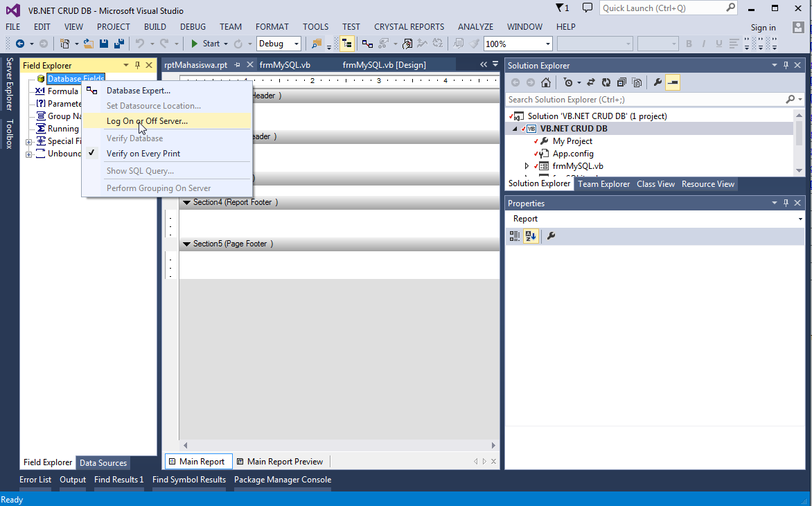Click the Show All Files icon

[637, 82]
